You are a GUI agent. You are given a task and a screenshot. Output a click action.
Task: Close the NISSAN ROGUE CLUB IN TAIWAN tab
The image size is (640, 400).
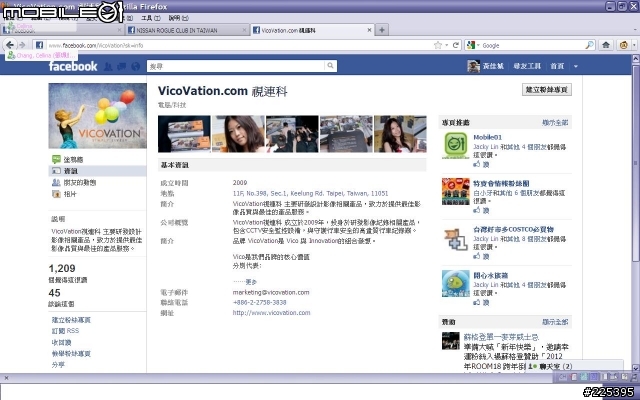click(x=244, y=30)
